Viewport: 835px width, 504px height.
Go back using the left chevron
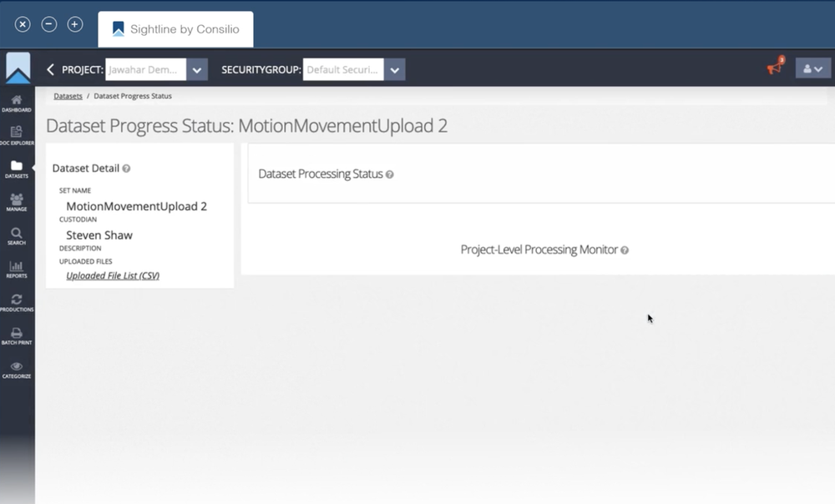point(51,70)
